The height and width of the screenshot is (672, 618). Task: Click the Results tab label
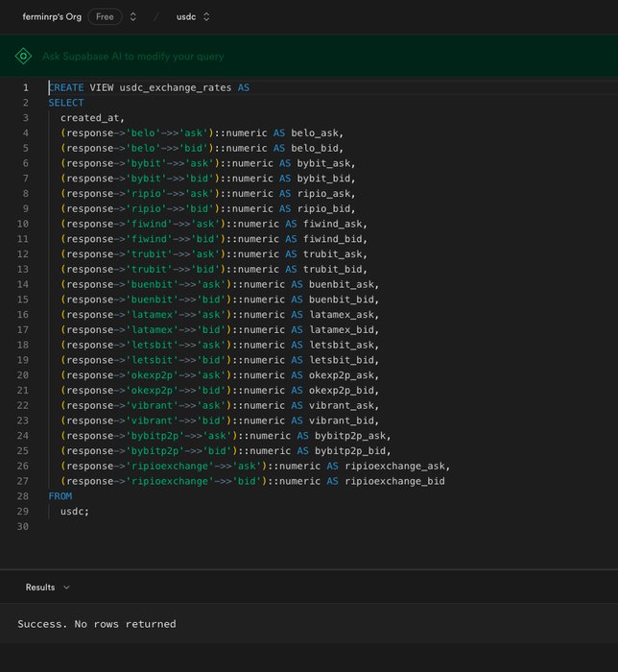click(x=40, y=588)
